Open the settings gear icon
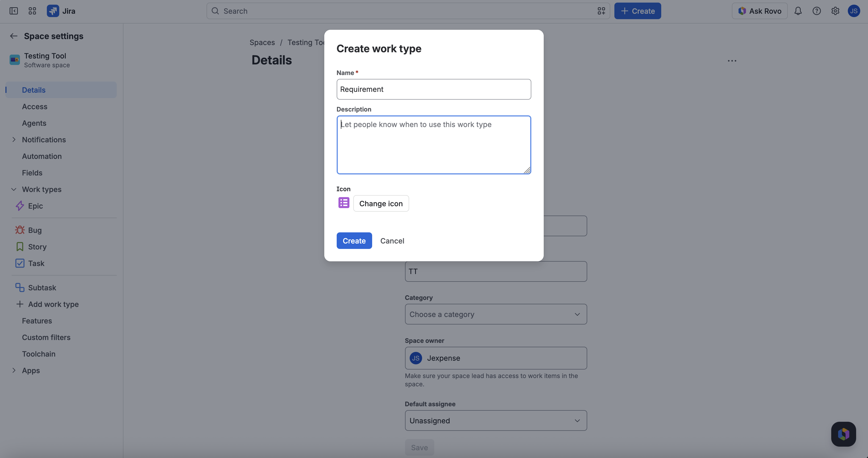868x458 pixels. pos(835,11)
